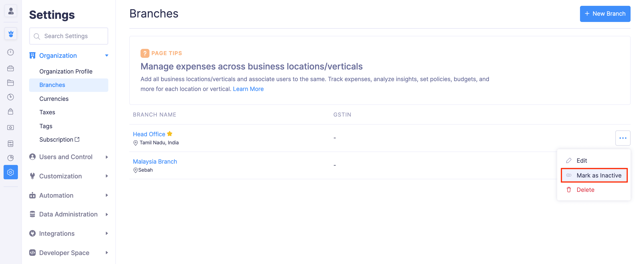Open the reports folder icon
This screenshot has width=644, height=264.
click(11, 83)
